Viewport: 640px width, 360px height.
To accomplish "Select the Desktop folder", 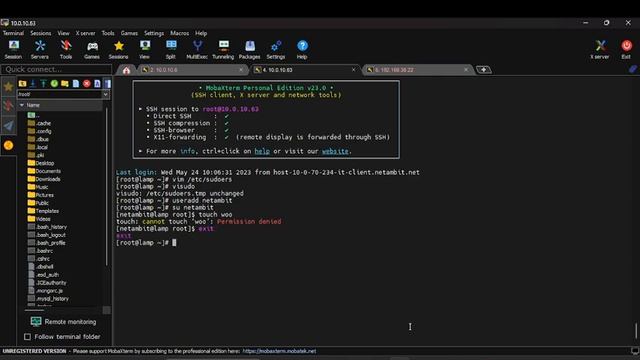I will [41, 163].
